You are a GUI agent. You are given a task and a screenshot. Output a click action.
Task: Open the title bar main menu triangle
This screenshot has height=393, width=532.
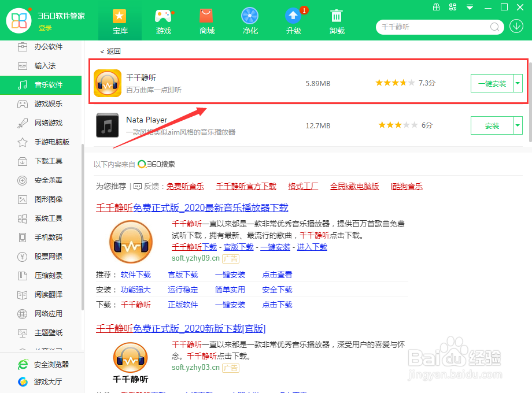click(470, 7)
